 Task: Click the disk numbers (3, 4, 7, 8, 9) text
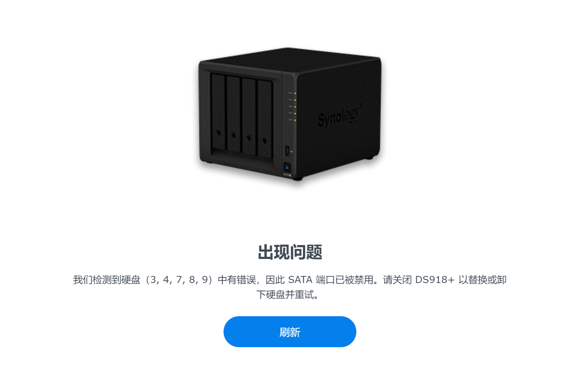179,280
